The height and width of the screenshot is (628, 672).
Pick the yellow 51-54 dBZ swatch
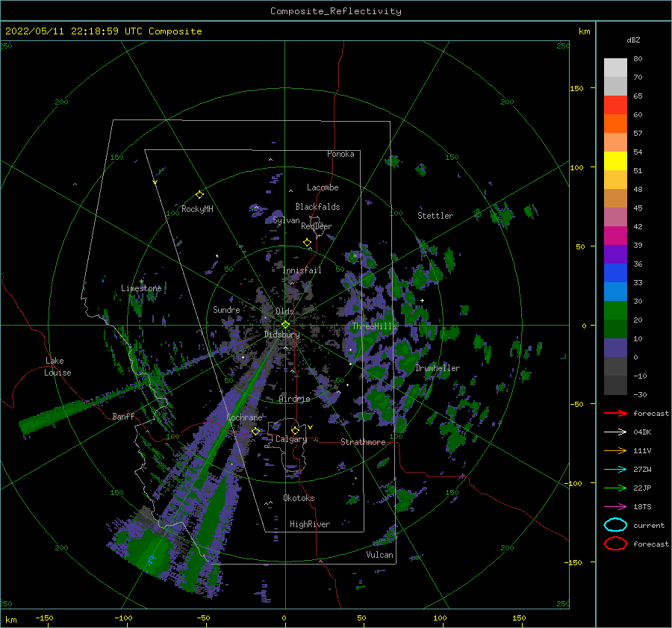click(615, 161)
